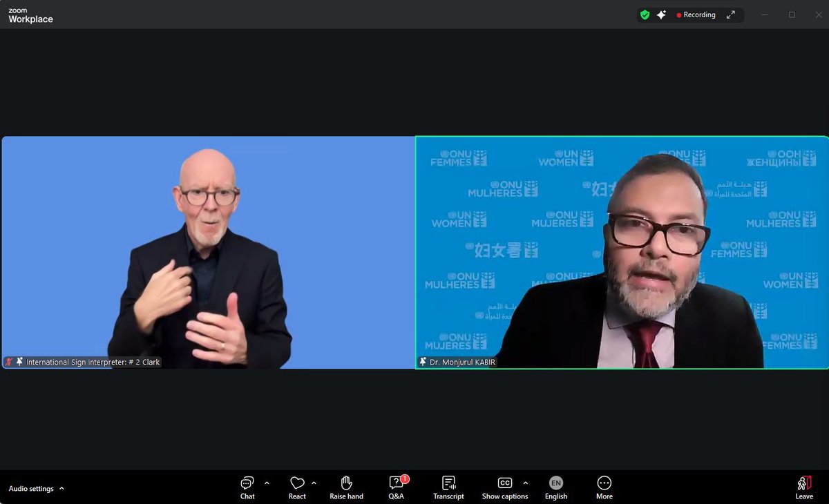Viewport: 829px width, 504px height.
Task: Leave the meeting
Action: (804, 488)
